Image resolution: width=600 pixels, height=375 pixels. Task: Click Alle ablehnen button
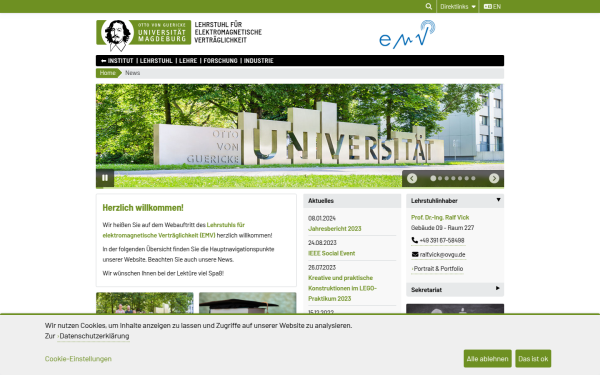tap(488, 359)
